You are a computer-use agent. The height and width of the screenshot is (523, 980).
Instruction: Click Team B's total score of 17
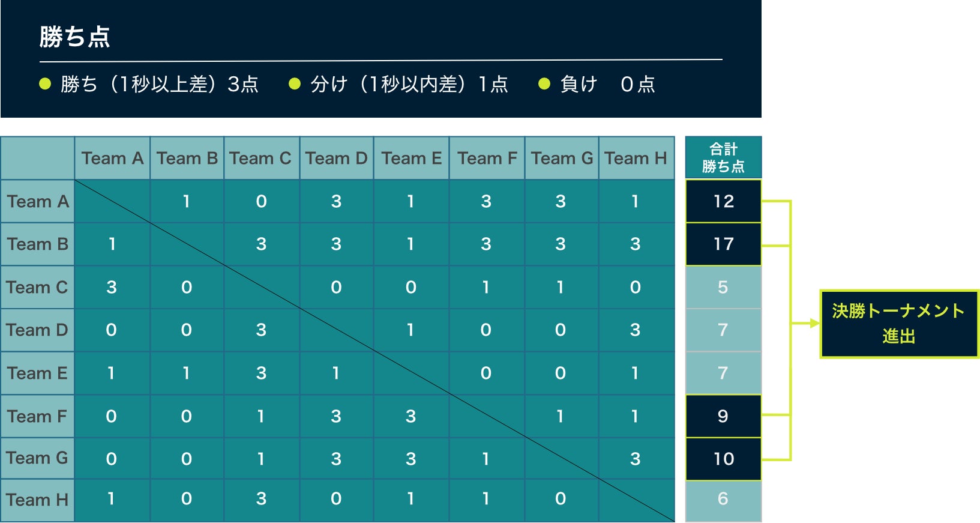tap(723, 244)
